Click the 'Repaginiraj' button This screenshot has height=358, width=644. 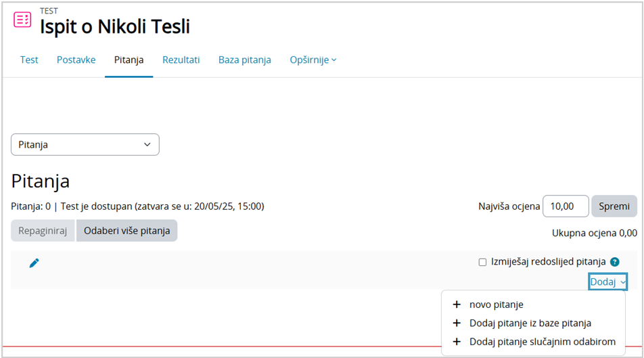tap(42, 231)
